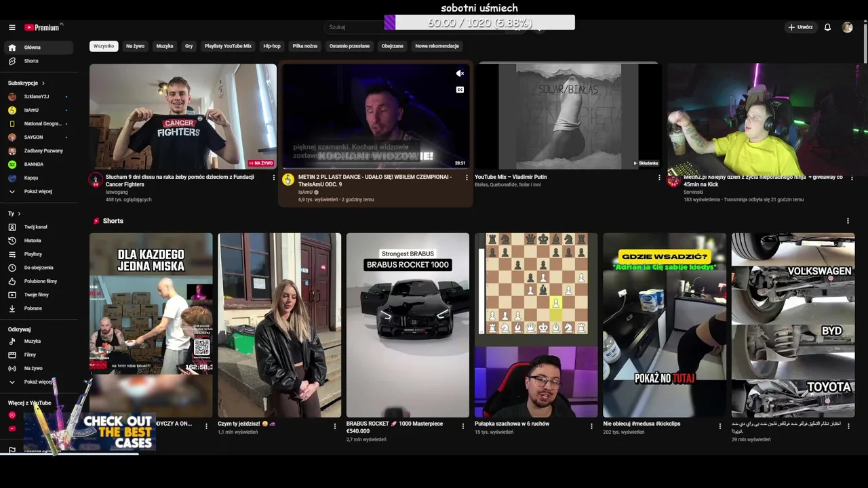
Task: Select the Obejrzane filter chip
Action: (x=393, y=46)
